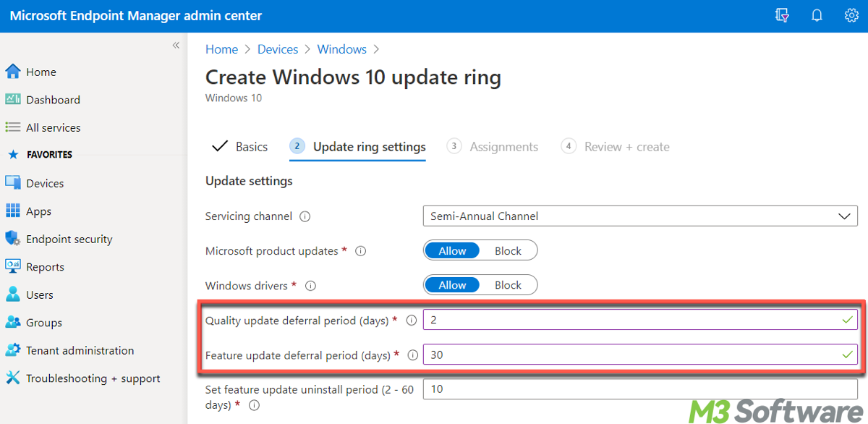Click the Dashboard chart icon
The image size is (868, 424).
[12, 99]
